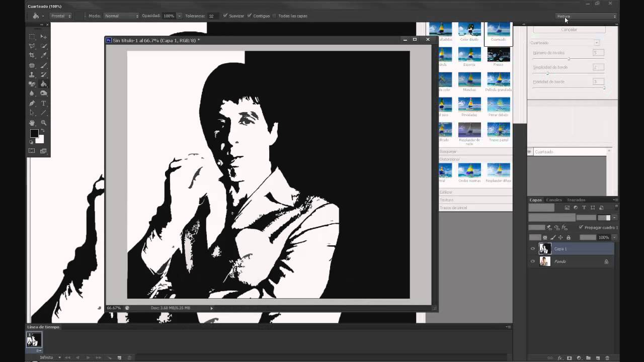Select the Eyedropper tool
Viewport: 644px width, 362px height.
click(44, 55)
